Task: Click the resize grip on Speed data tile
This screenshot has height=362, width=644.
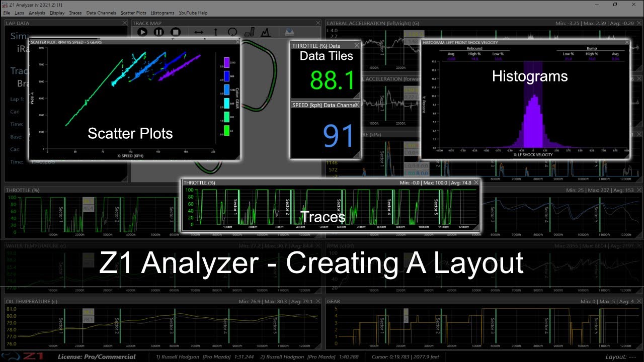Action: point(357,155)
